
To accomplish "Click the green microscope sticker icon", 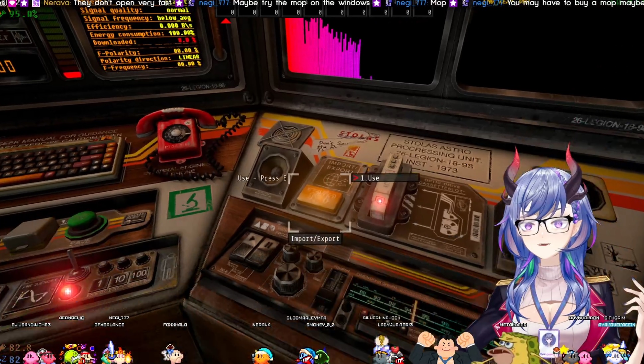I will (x=190, y=202).
